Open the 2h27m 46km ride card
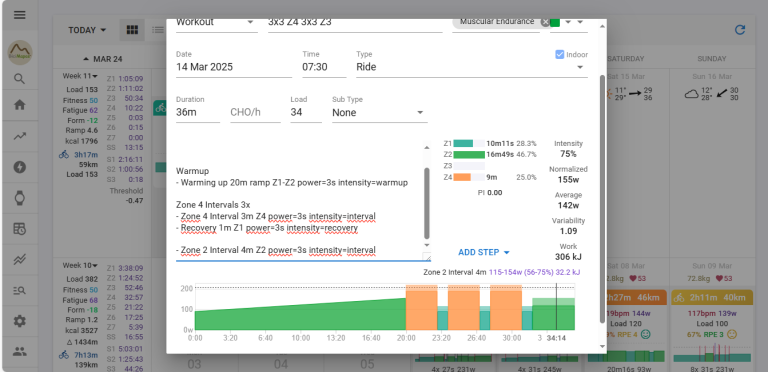 (x=636, y=298)
